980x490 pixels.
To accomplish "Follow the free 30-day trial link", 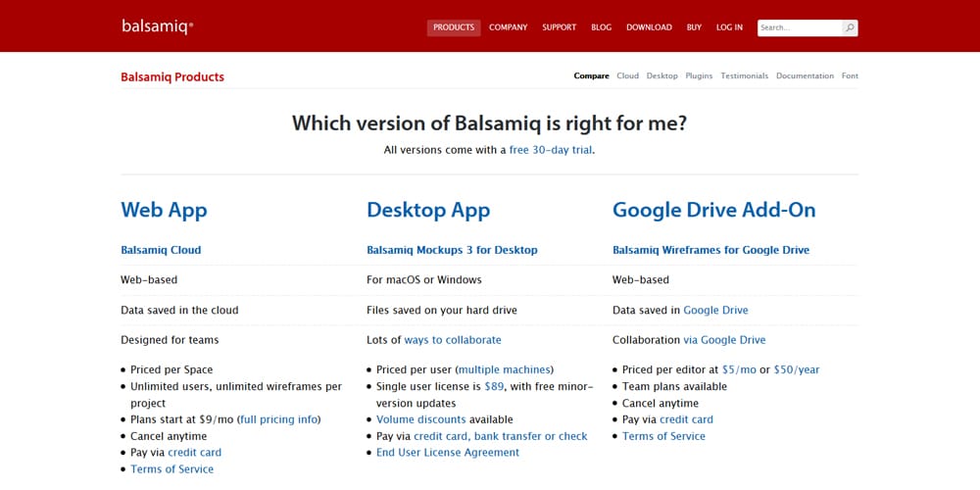I will point(551,150).
